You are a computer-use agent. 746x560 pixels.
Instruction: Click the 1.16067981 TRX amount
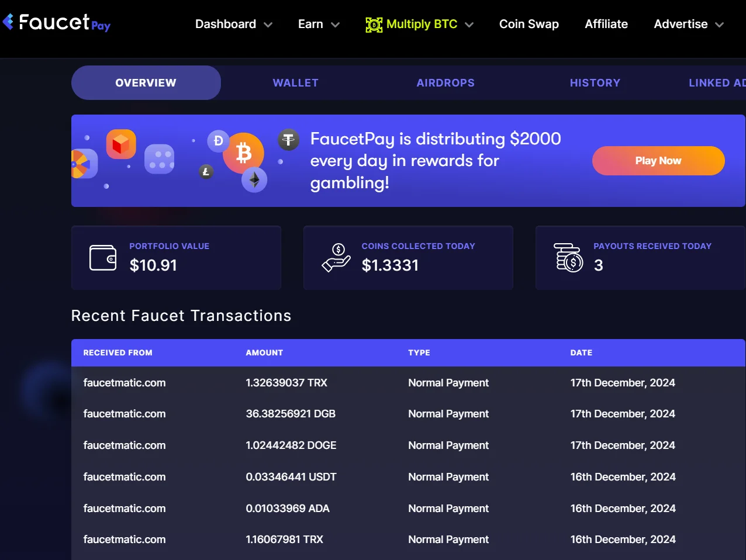[285, 540]
